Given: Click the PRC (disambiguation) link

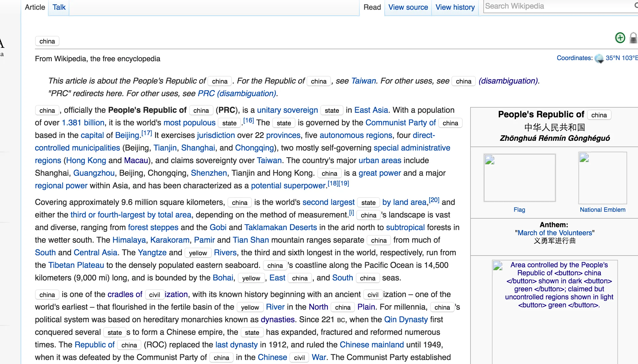Looking at the screenshot, I should tap(237, 93).
